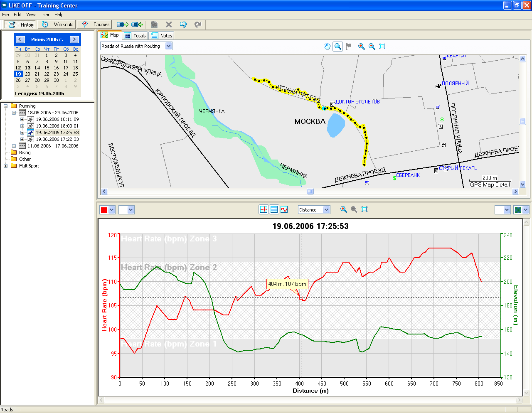This screenshot has width=532, height=413.
Task: Toggle the heart rate zones display button
Action: [x=274, y=209]
